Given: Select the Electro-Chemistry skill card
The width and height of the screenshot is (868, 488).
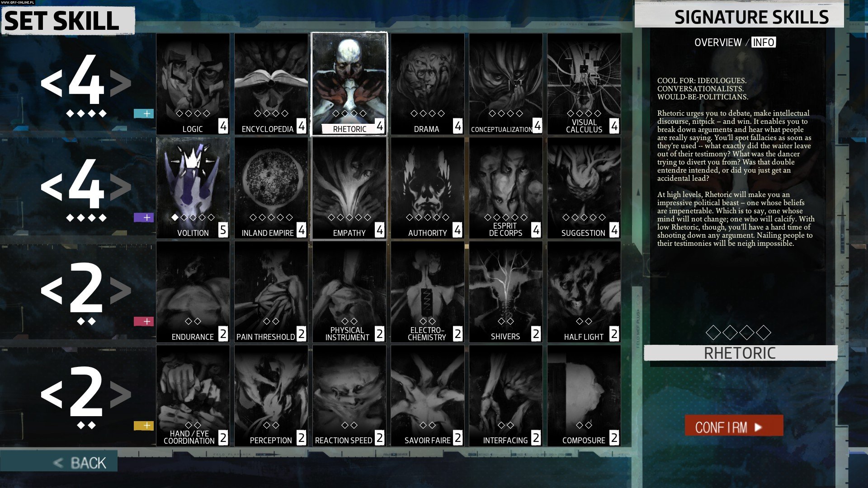Looking at the screenshot, I should coord(428,292).
